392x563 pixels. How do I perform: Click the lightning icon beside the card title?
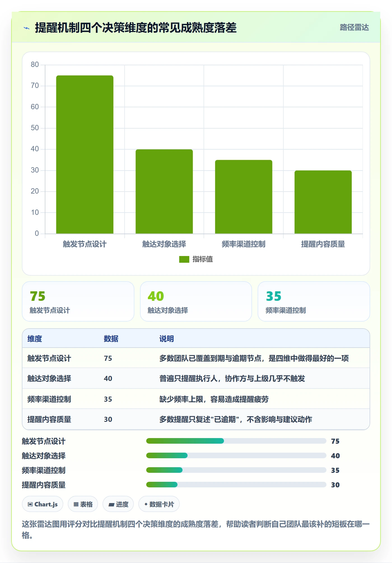pos(27,28)
